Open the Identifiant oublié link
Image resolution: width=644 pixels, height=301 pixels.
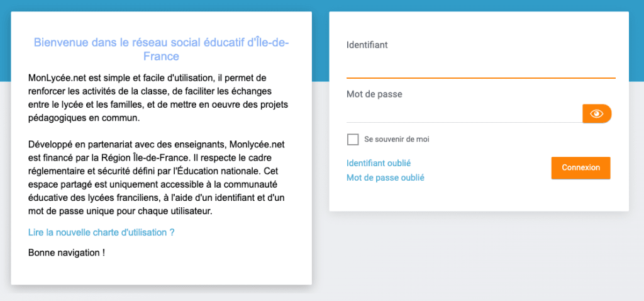coord(379,163)
